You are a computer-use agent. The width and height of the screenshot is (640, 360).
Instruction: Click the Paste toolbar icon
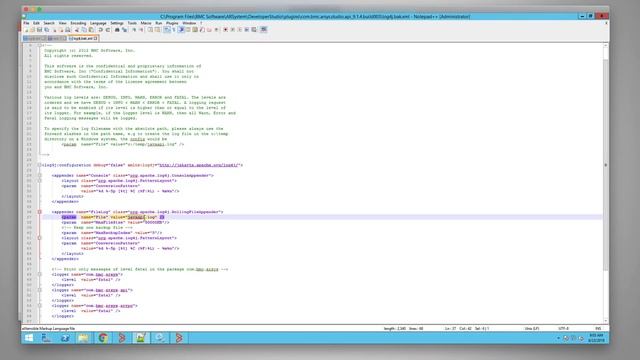[91, 30]
